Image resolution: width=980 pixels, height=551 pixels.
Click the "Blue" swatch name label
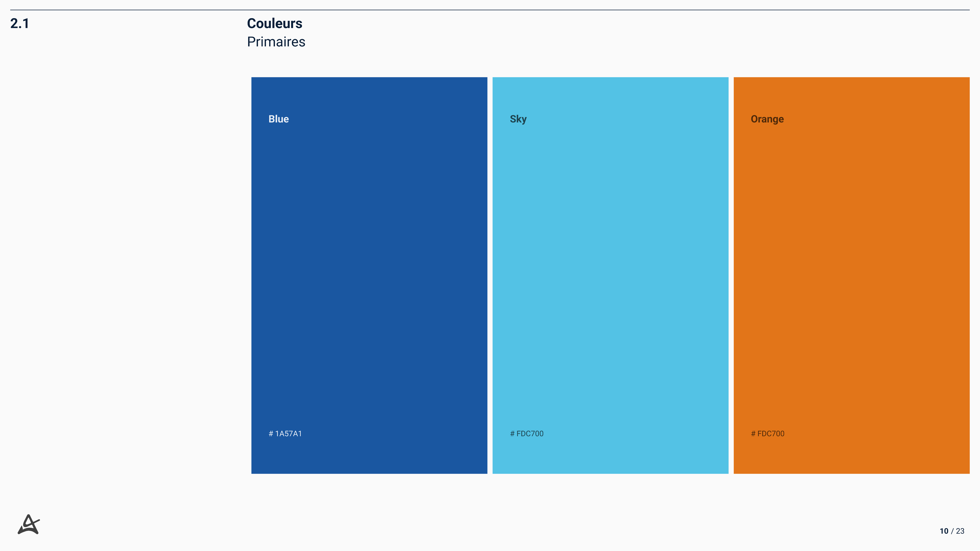278,119
